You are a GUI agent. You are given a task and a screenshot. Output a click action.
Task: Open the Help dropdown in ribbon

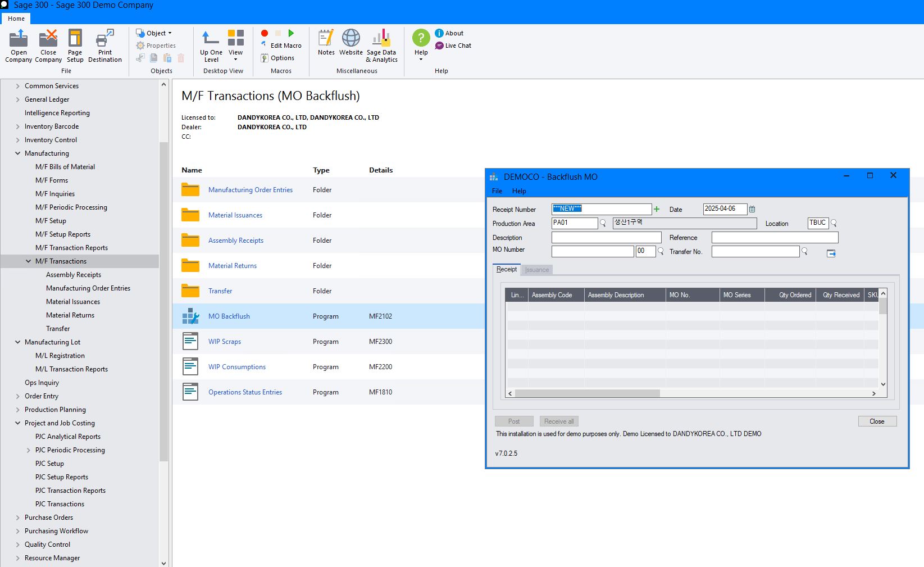pyautogui.click(x=421, y=46)
